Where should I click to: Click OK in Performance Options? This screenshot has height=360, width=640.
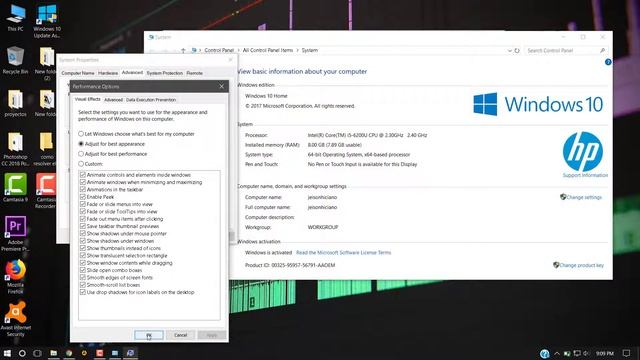[x=149, y=335]
